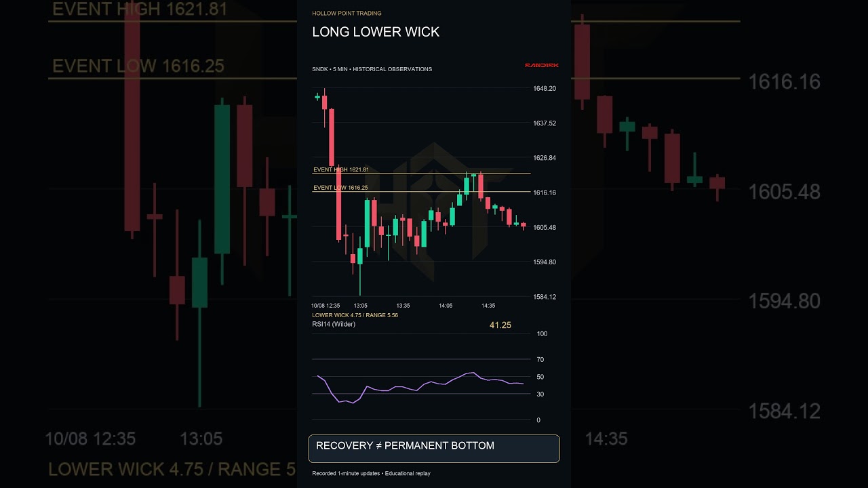Click 'Recorded 1-minute updates • Educational replay' footer

point(371,473)
